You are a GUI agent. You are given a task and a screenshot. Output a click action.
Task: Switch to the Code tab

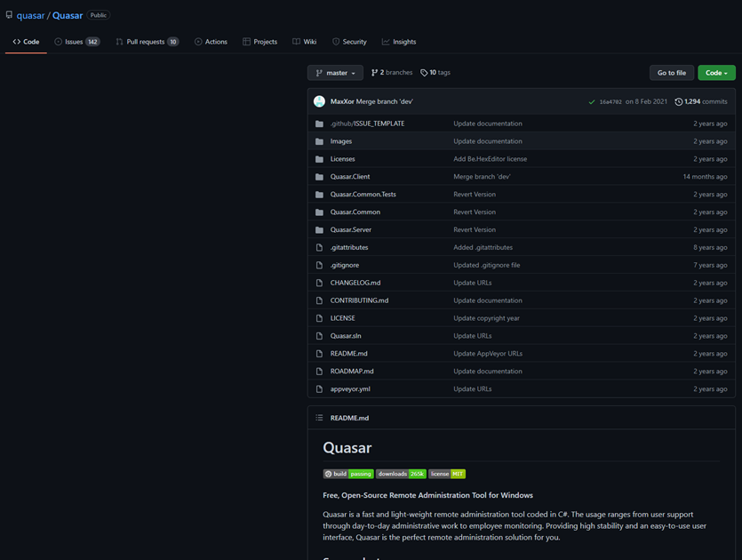point(26,42)
